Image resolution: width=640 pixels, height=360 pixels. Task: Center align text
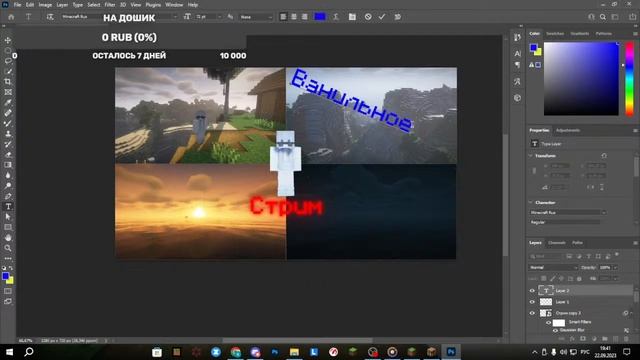[293, 17]
